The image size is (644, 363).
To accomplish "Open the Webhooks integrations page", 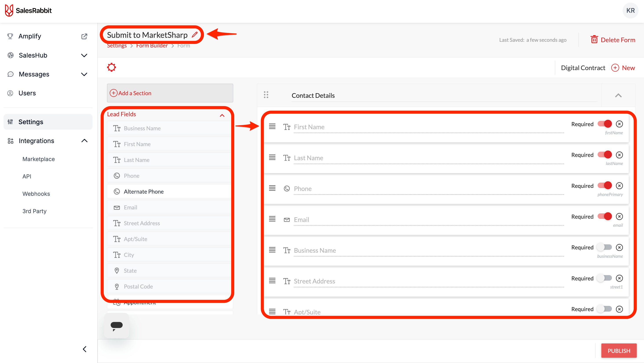I will pos(36,194).
